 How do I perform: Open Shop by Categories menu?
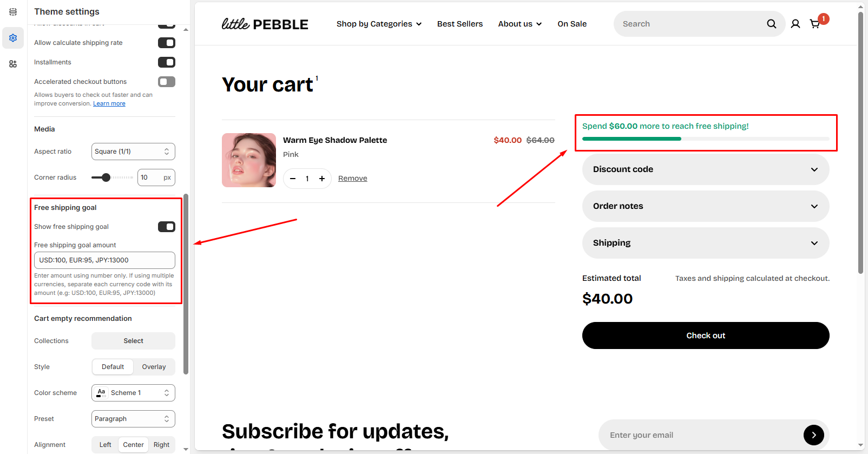pos(379,24)
